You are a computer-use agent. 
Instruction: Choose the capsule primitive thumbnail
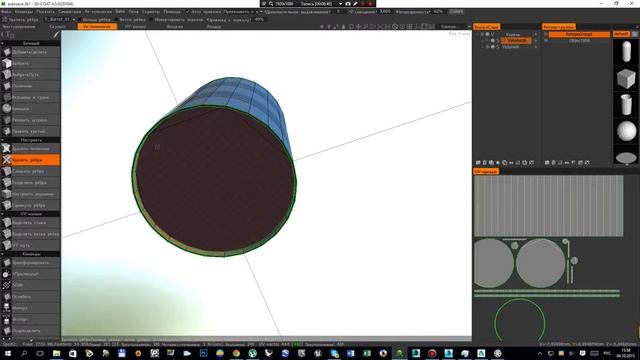626,52
